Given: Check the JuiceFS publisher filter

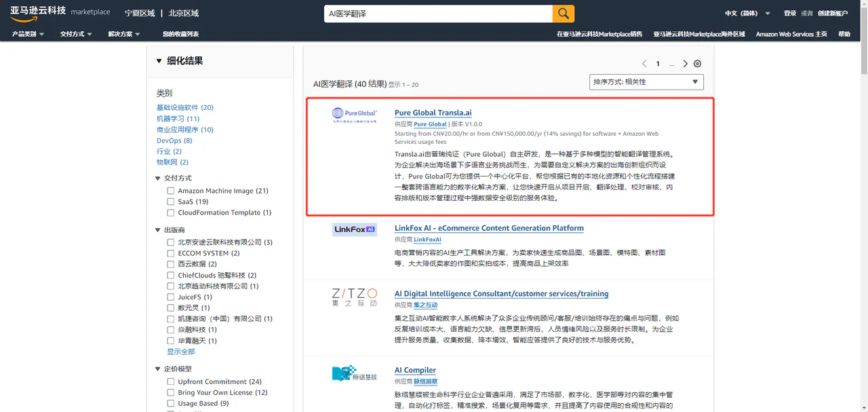Looking at the screenshot, I should point(171,297).
